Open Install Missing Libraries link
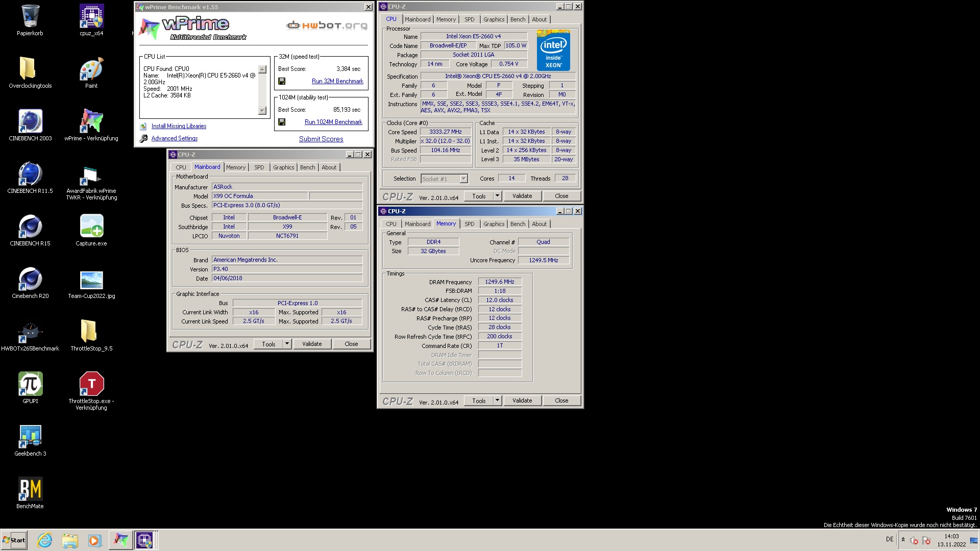Image resolution: width=980 pixels, height=551 pixels. (179, 126)
